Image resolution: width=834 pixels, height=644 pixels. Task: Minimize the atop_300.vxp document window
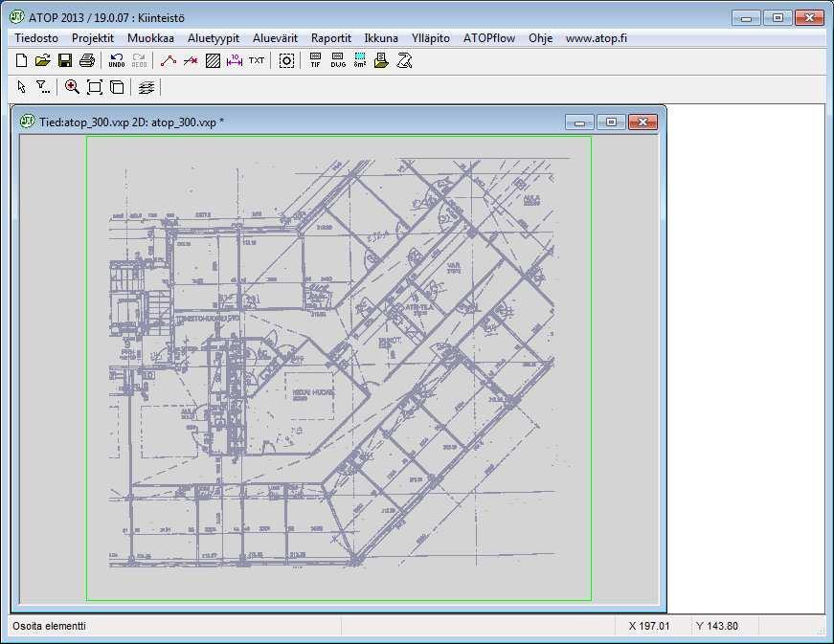click(x=579, y=122)
